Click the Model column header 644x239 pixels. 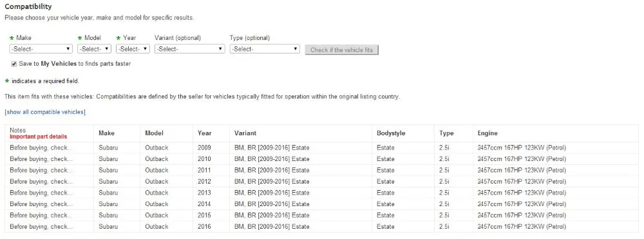click(x=154, y=133)
